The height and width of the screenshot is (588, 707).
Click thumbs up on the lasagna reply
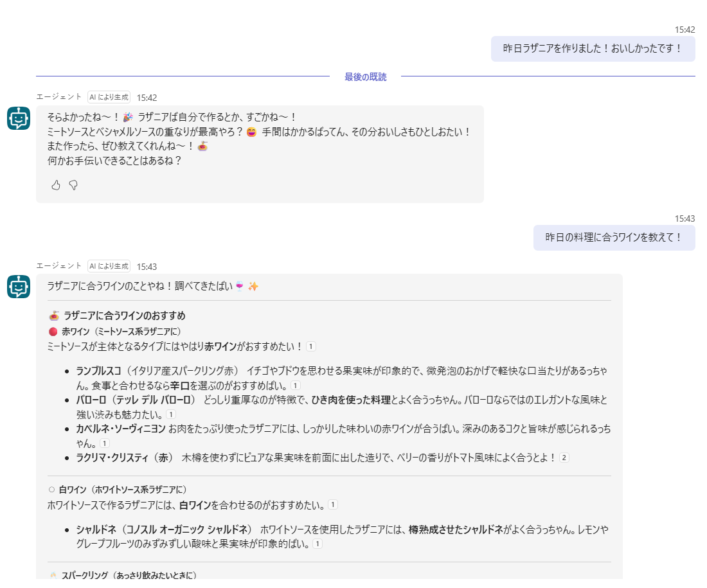coord(56,185)
